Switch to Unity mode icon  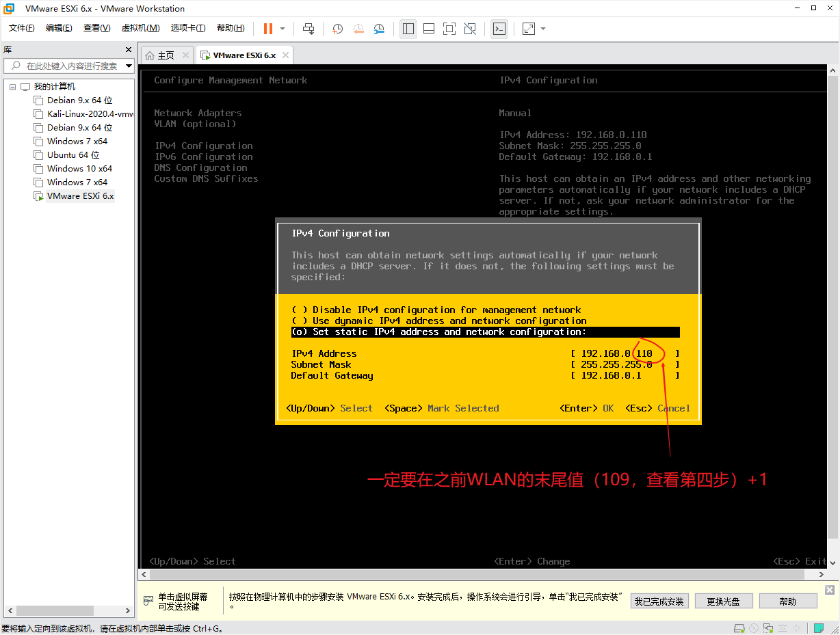(x=470, y=29)
